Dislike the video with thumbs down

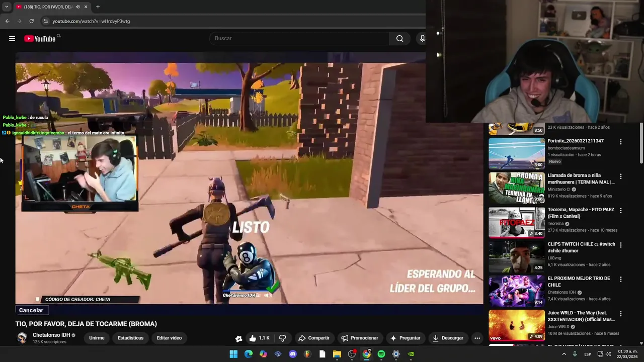pos(282,338)
